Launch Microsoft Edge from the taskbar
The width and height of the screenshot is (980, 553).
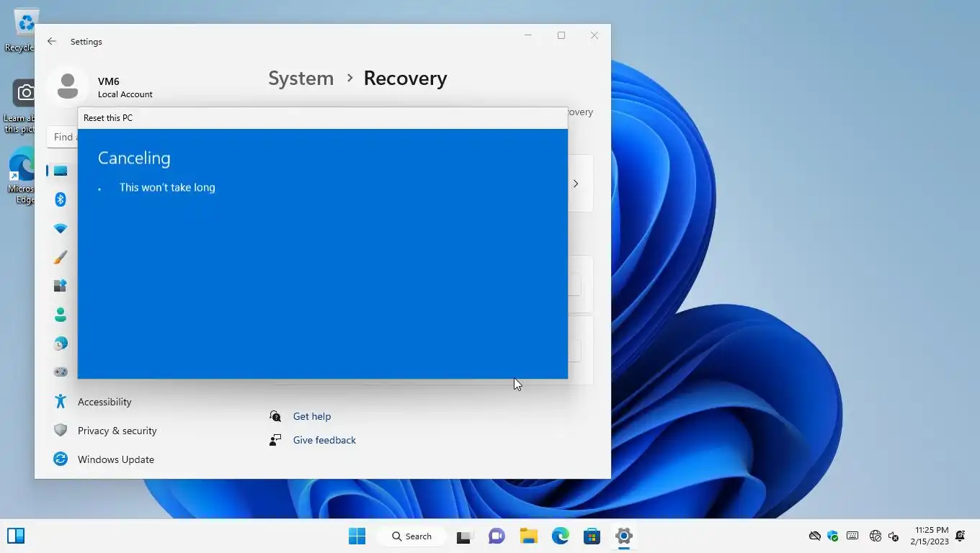560,536
